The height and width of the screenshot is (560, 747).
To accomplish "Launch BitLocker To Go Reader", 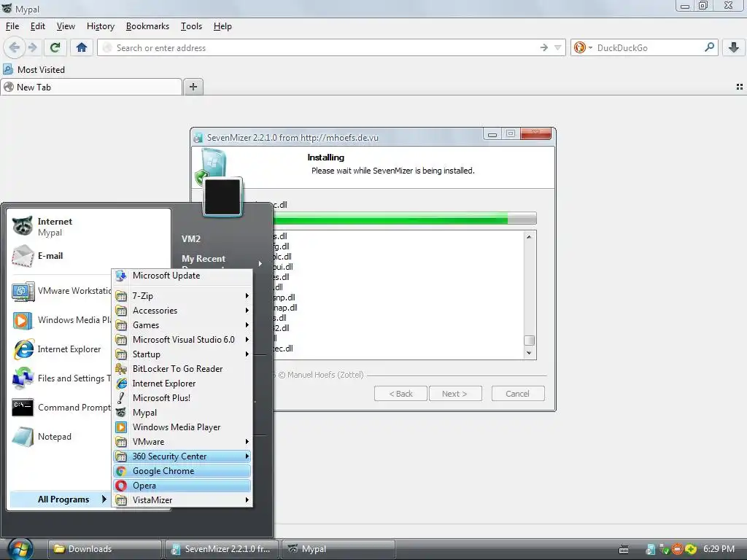I will [x=182, y=368].
